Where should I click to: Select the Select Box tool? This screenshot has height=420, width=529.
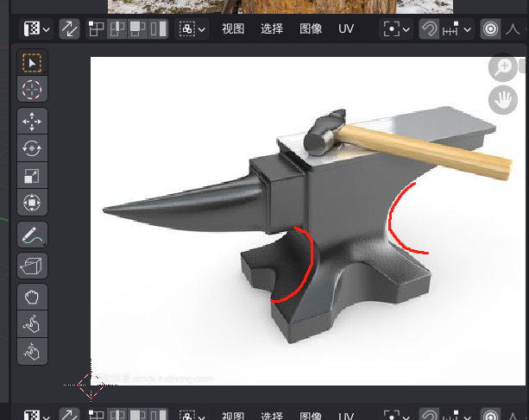point(32,62)
